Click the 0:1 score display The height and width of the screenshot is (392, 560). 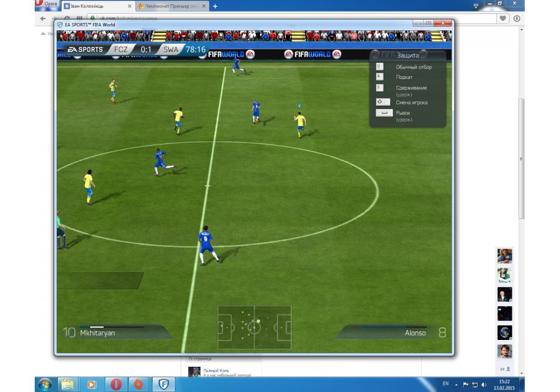[x=146, y=49]
